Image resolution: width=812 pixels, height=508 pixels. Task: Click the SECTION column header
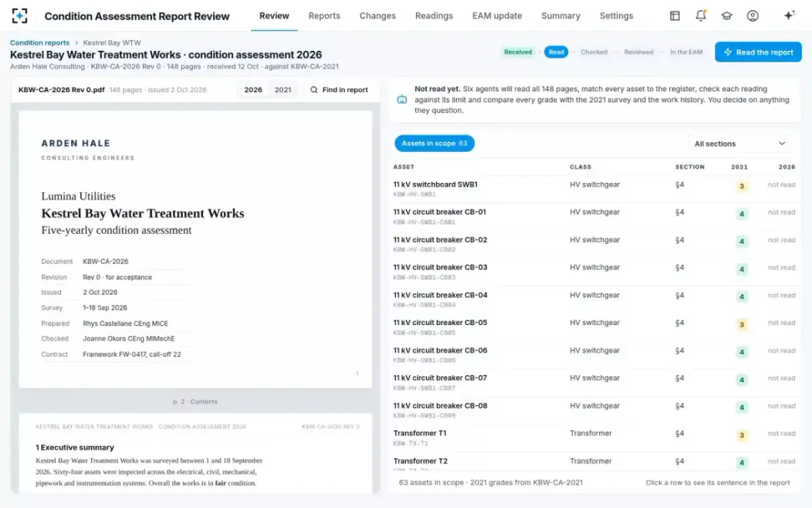click(x=690, y=167)
